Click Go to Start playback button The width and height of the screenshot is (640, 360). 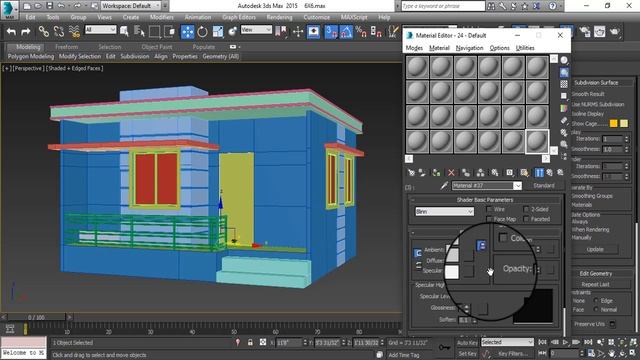542,342
